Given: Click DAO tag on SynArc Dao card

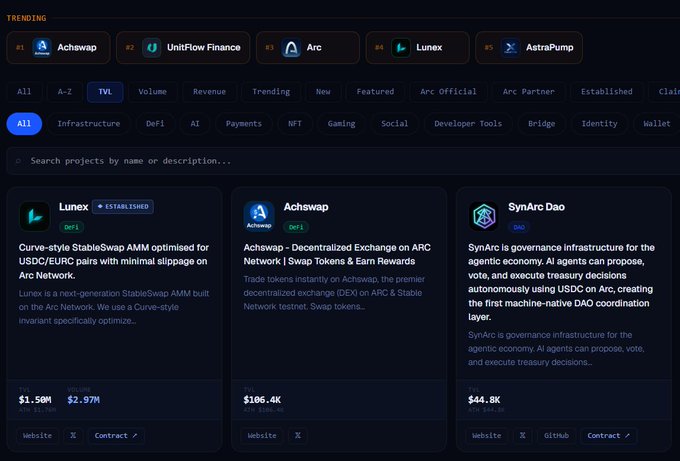Looking at the screenshot, I should [x=519, y=227].
